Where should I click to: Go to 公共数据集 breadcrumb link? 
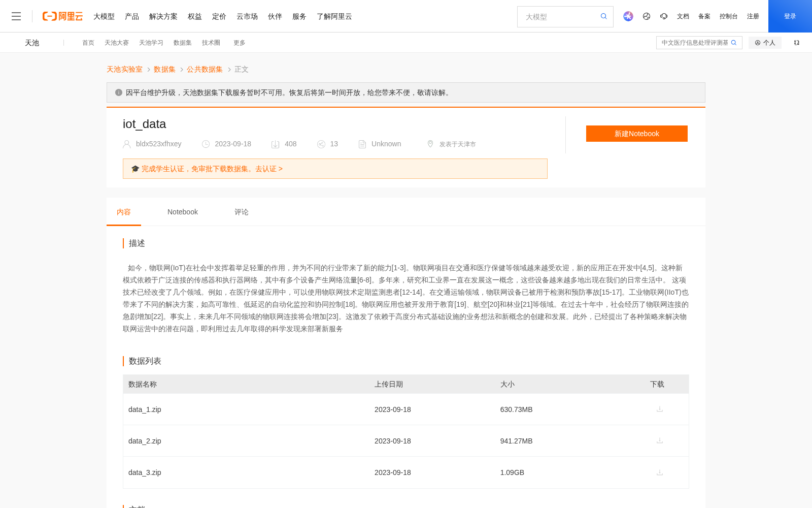[x=205, y=69]
